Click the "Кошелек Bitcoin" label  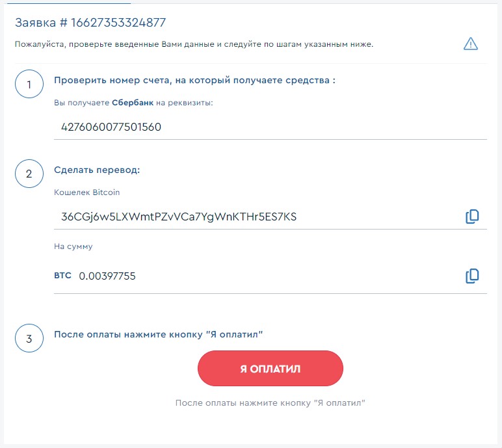86,192
